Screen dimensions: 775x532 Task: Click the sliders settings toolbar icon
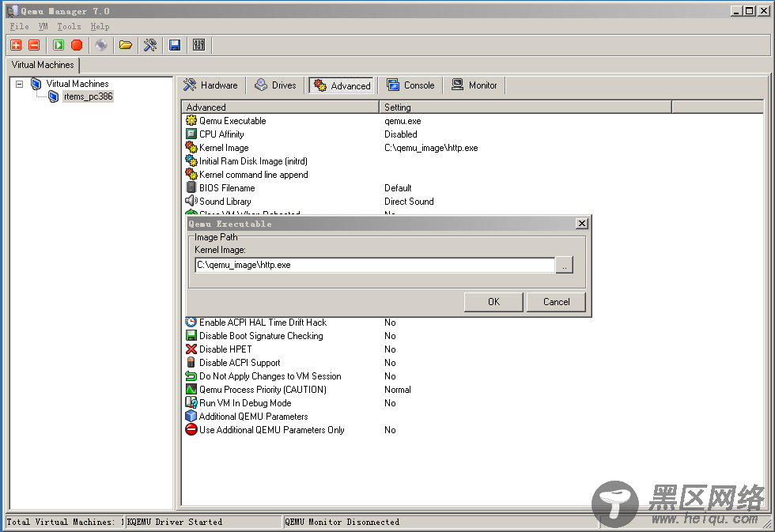199,45
